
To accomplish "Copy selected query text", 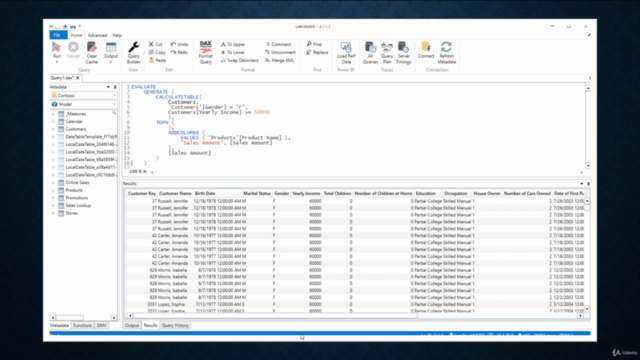I will [157, 52].
